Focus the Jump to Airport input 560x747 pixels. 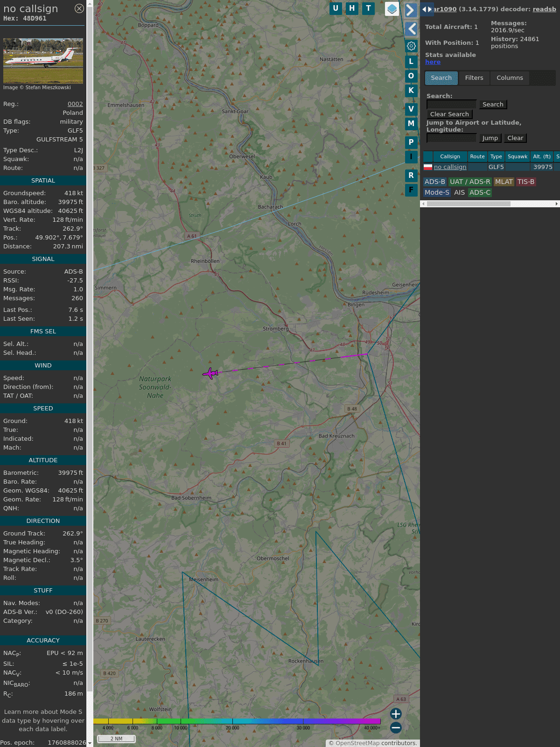click(451, 138)
